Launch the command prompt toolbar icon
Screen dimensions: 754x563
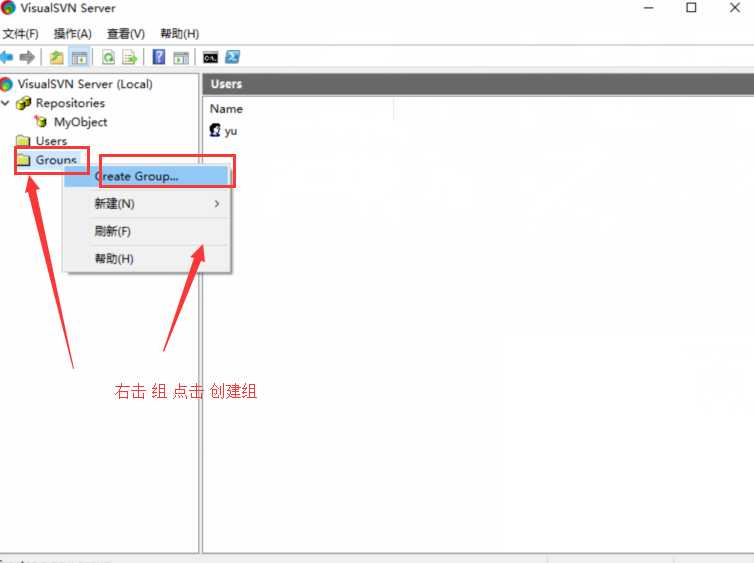point(211,57)
